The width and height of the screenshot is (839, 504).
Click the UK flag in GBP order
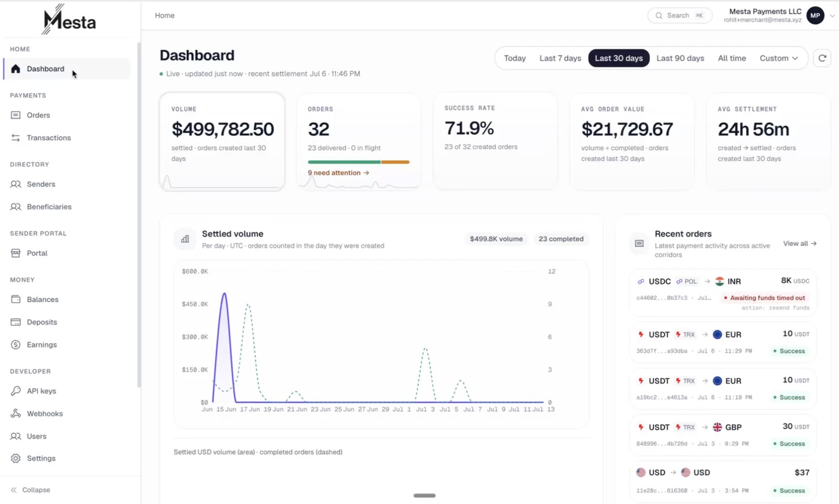tap(717, 427)
